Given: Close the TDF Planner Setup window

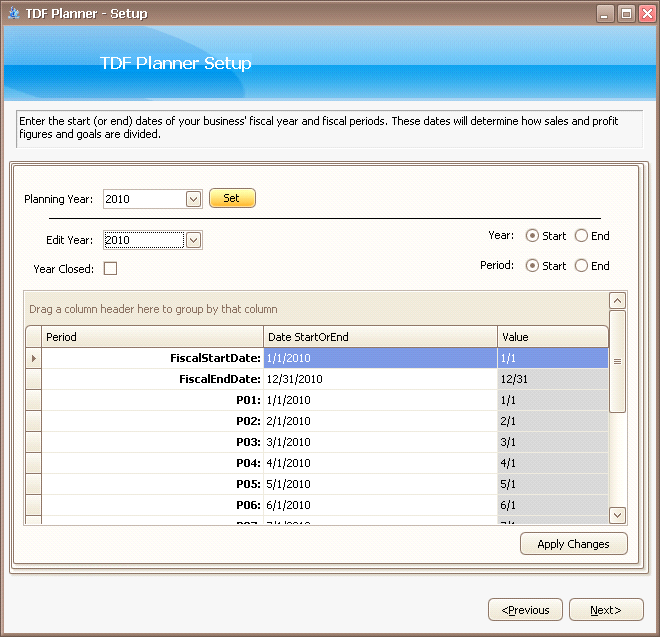Looking at the screenshot, I should coord(647,14).
